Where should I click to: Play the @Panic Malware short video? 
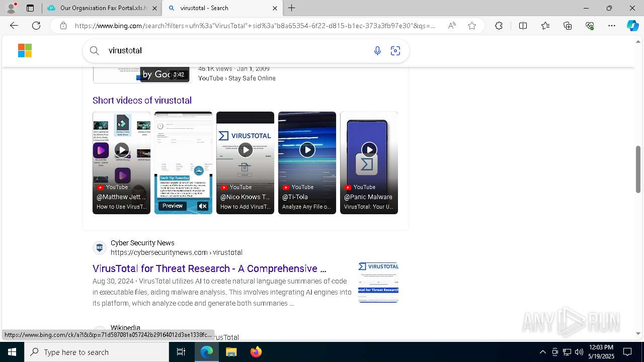coord(369,163)
